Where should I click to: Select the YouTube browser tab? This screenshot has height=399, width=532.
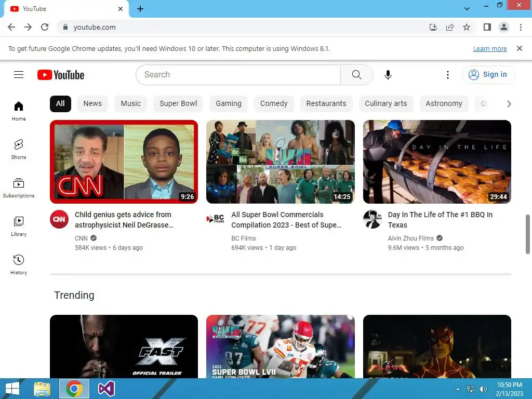pos(66,9)
